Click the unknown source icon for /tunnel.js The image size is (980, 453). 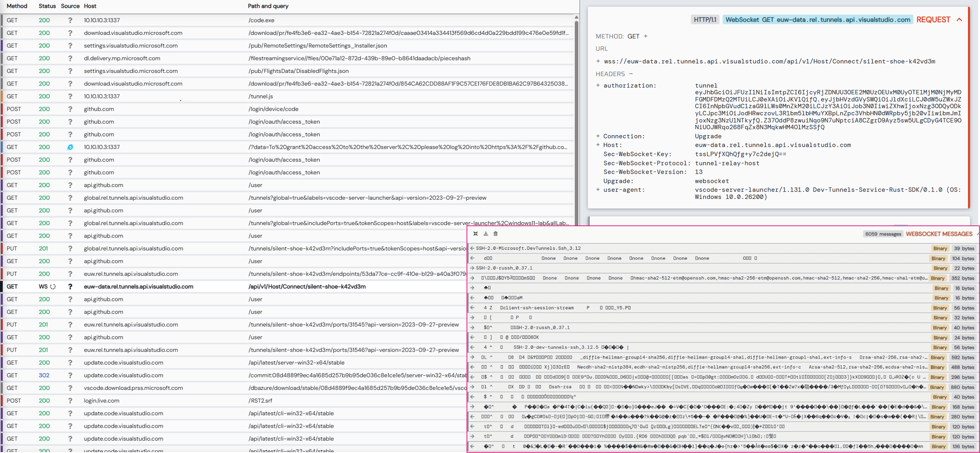70,97
